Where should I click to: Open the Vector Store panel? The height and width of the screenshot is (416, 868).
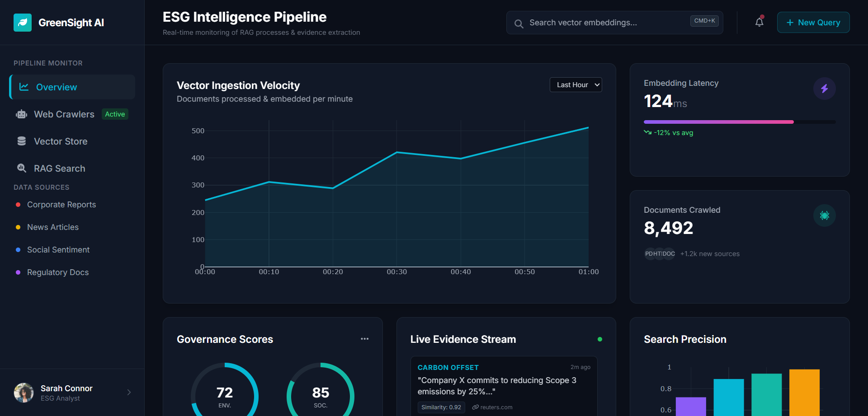pos(61,141)
